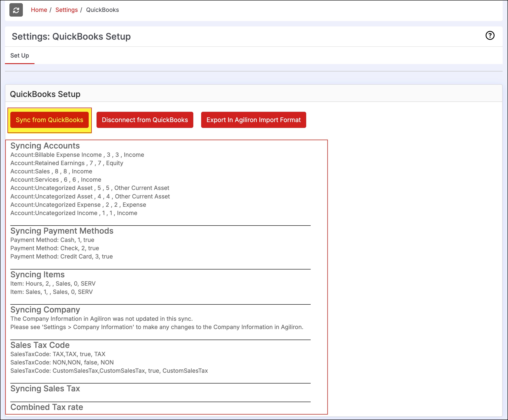Switch to the Set Up tab

(x=19, y=55)
